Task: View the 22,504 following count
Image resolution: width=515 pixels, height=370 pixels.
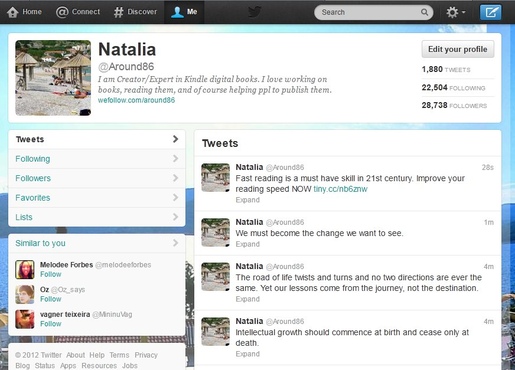Action: 453,88
